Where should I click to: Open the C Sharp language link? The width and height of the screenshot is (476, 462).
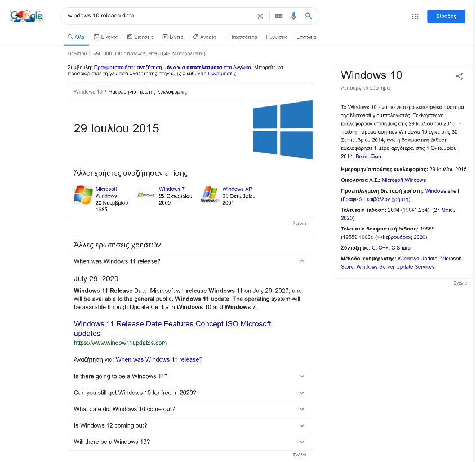401,248
